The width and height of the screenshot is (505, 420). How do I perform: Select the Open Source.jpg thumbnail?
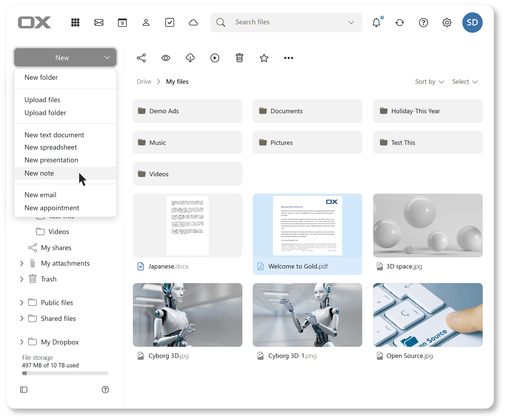[428, 315]
